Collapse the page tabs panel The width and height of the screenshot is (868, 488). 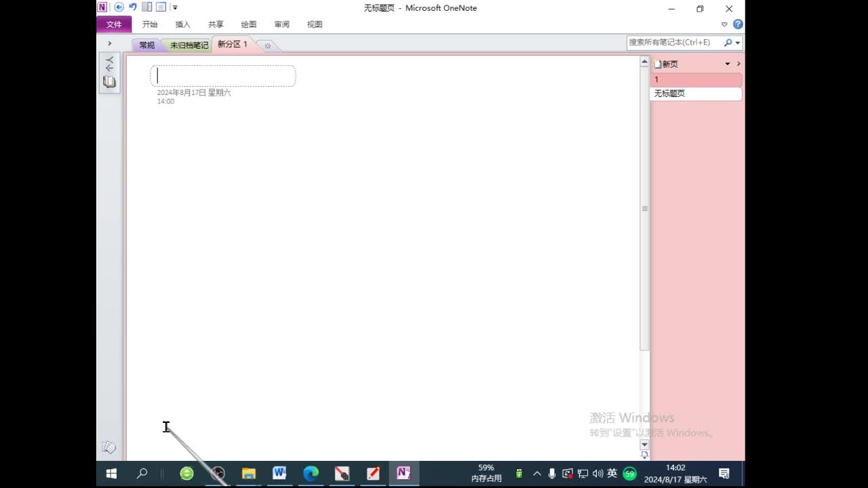click(738, 64)
